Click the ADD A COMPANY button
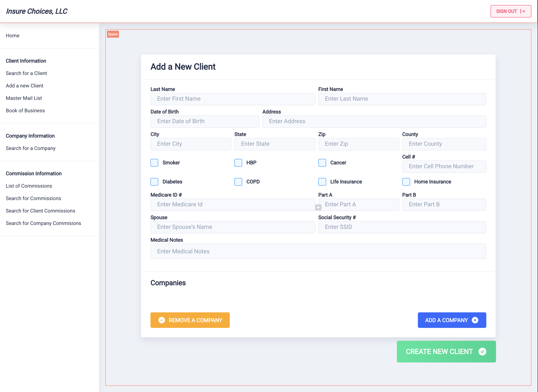The height and width of the screenshot is (392, 538). click(452, 320)
